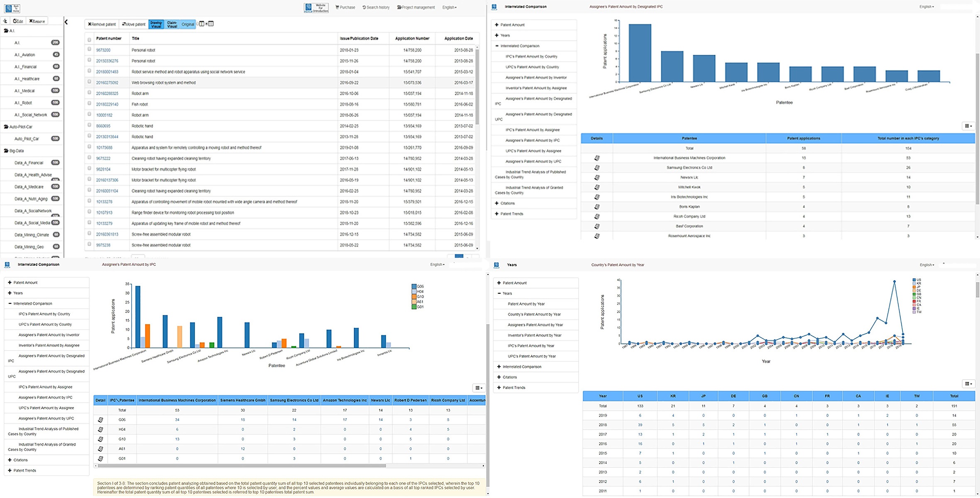Open table columns dropdown above the Year table
980x498 pixels.
(968, 384)
